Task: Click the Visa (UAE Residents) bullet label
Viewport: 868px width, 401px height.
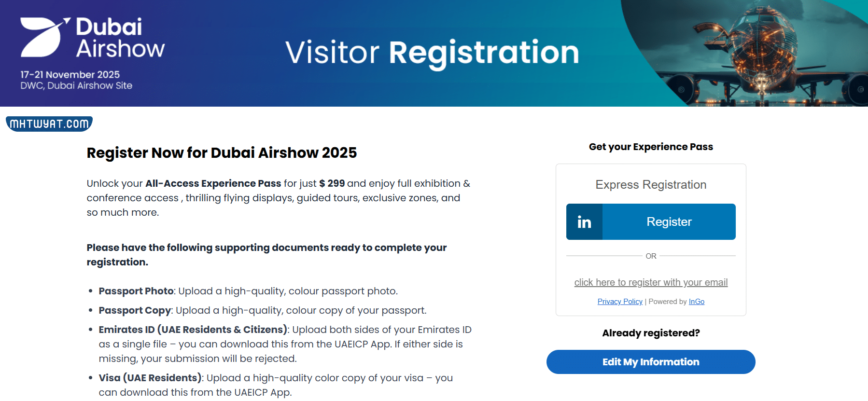Action: pos(150,378)
